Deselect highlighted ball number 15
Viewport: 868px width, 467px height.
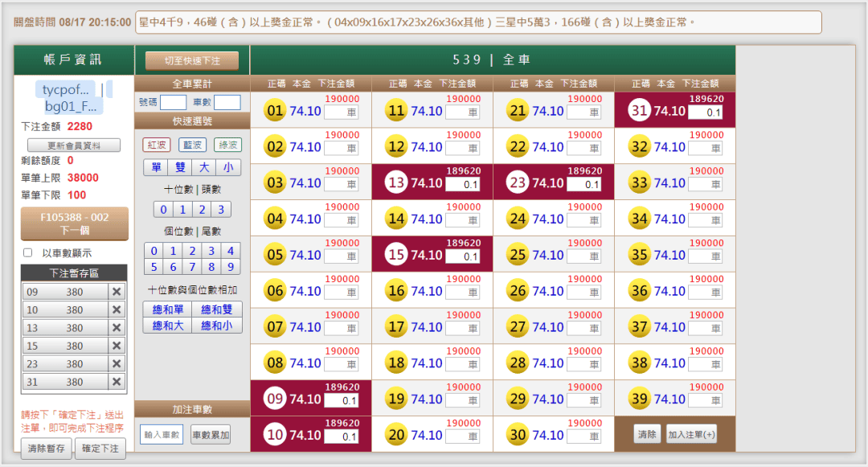[x=396, y=255]
